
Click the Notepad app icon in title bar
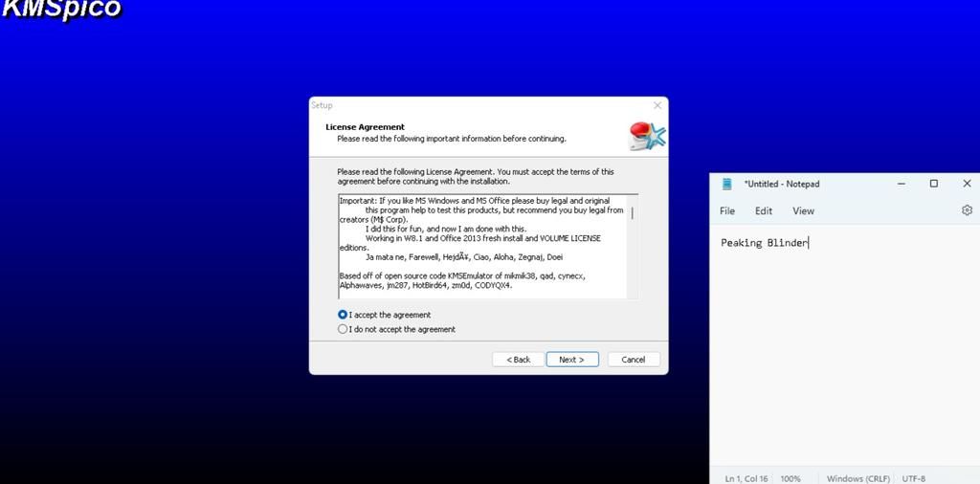[727, 184]
